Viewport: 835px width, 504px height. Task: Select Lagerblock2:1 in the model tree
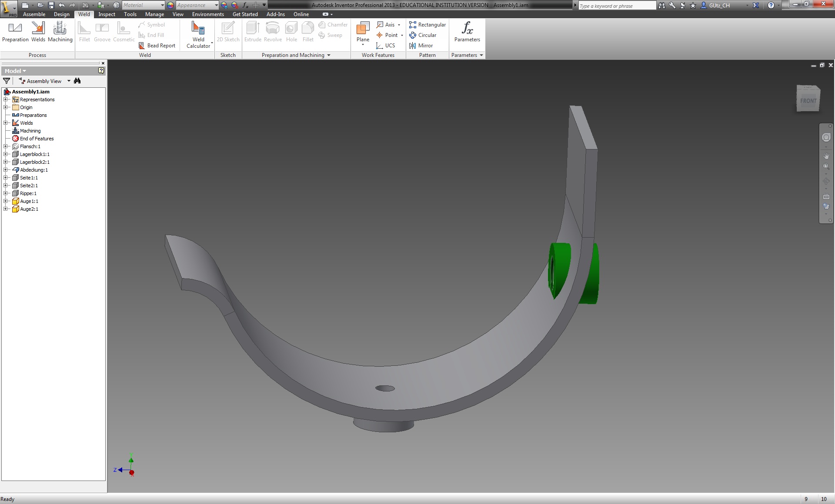[x=34, y=162]
